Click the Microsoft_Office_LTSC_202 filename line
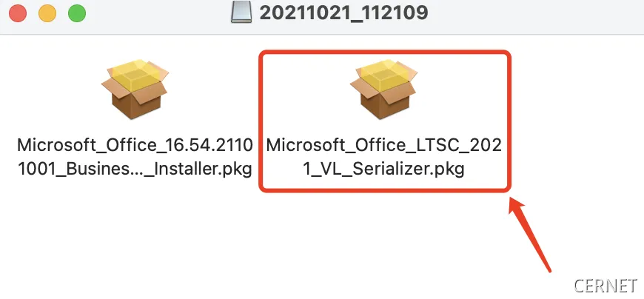This screenshot has width=644, height=299. [x=384, y=144]
